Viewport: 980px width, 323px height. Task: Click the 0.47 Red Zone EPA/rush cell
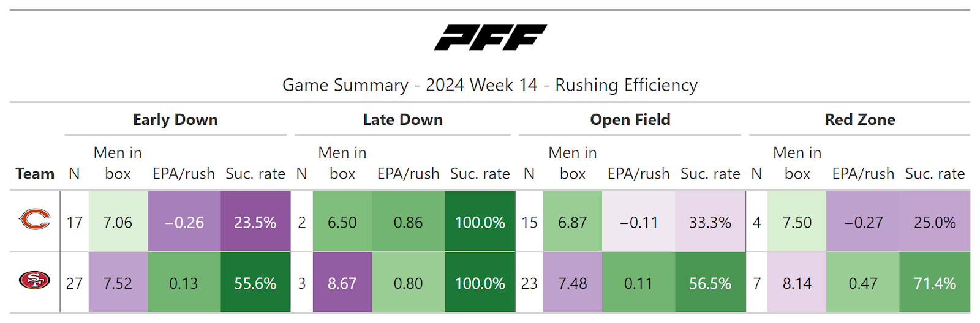862,283
